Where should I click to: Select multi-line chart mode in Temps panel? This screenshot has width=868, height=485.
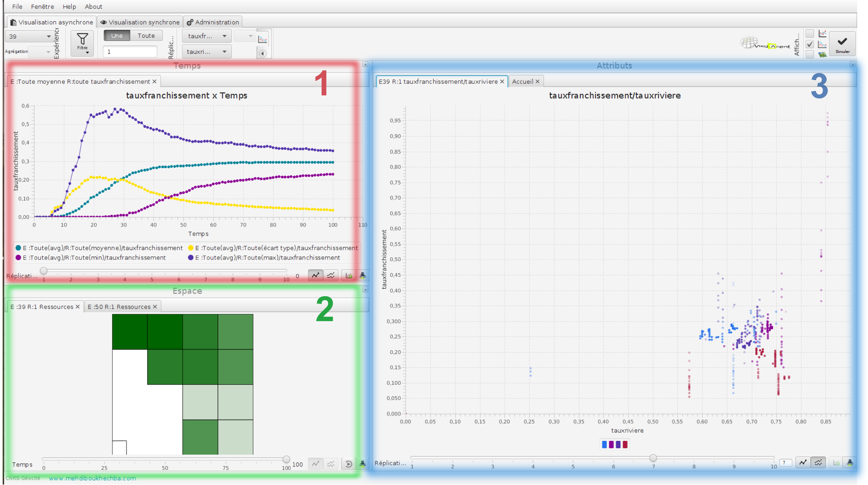pyautogui.click(x=331, y=275)
